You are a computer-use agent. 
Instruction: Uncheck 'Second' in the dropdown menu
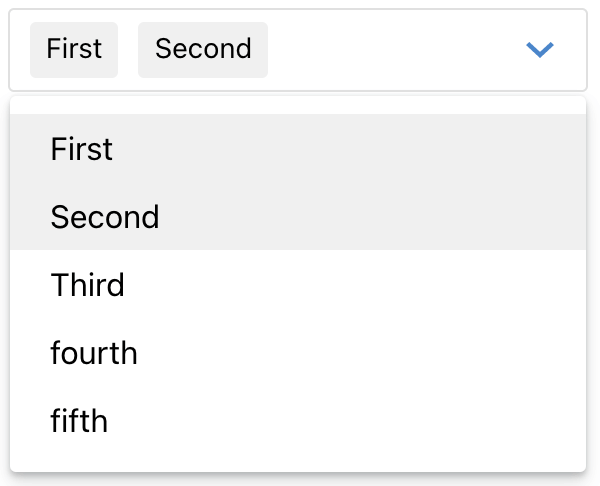pyautogui.click(x=105, y=217)
